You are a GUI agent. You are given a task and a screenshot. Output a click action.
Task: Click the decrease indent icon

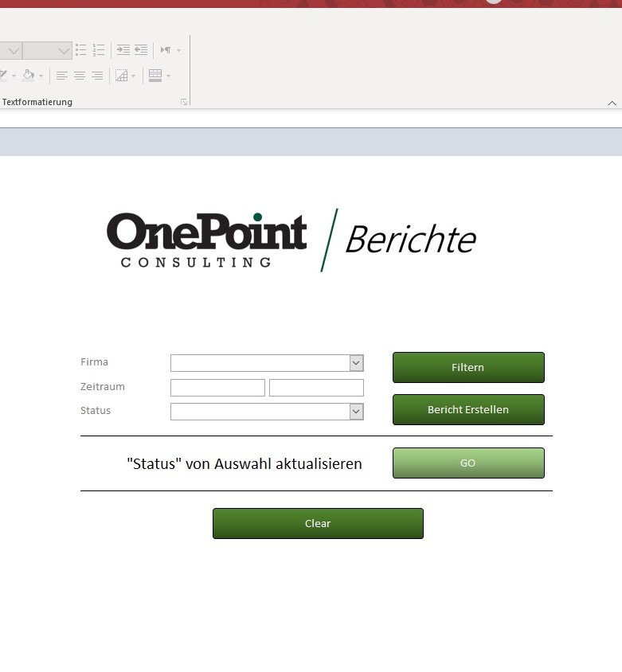tap(141, 50)
